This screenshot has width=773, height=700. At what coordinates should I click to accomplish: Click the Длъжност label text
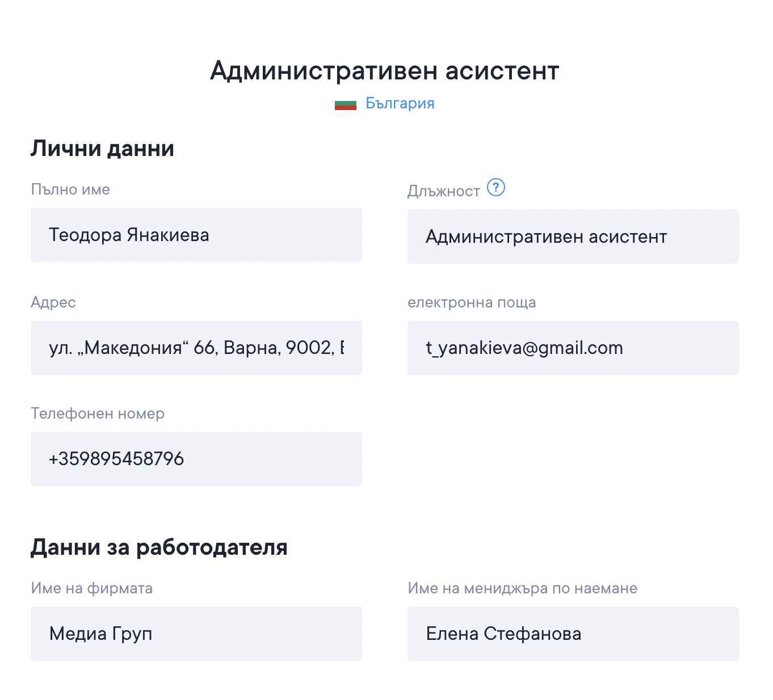click(x=443, y=191)
